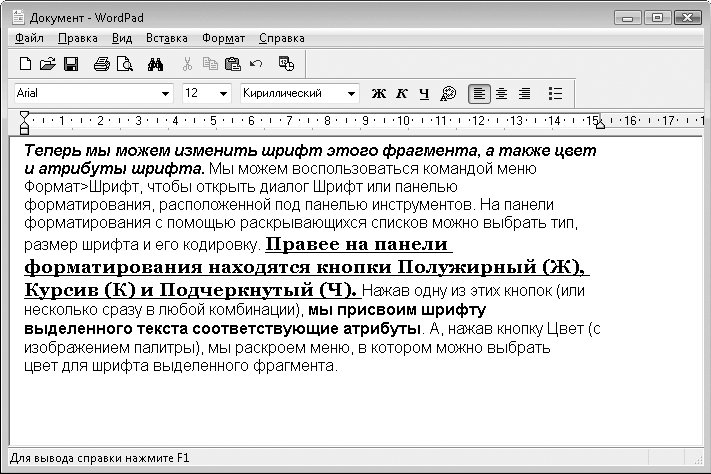
Task: Center-align text with the Center button
Action: [x=502, y=93]
